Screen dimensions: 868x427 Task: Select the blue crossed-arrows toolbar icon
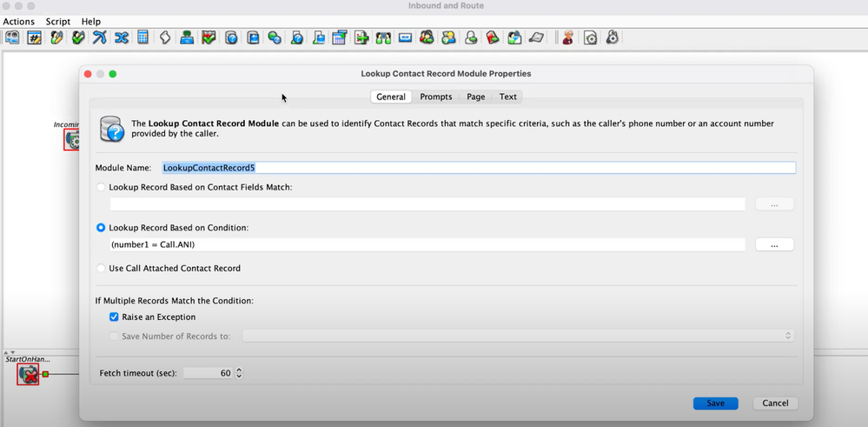(x=100, y=37)
